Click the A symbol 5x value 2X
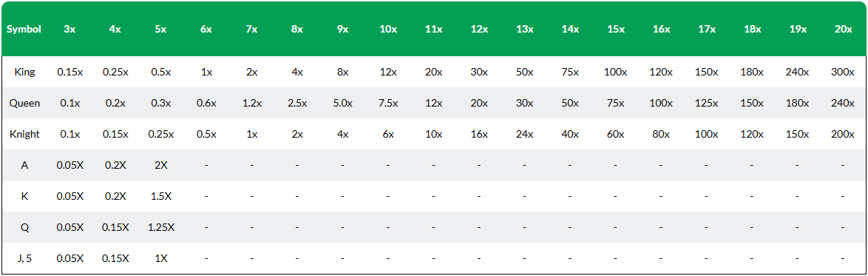Viewport: 868px width, 276px height. point(160,165)
